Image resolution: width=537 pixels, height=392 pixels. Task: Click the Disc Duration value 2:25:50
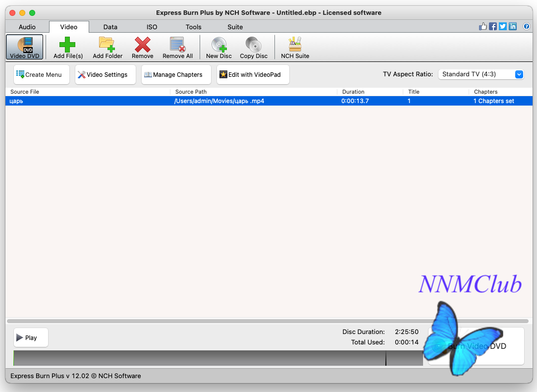tap(407, 332)
